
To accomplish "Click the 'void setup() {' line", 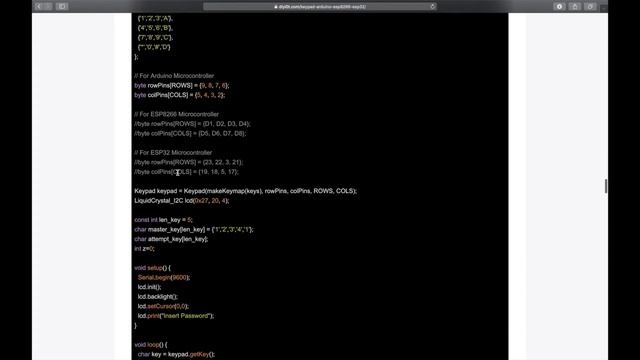I will coord(153,268).
